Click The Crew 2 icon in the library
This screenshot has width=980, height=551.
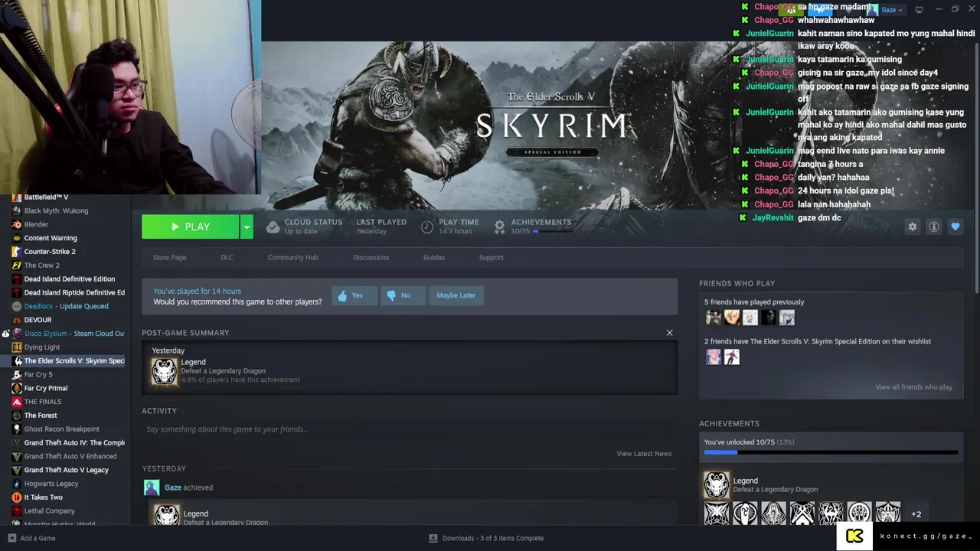tap(16, 266)
